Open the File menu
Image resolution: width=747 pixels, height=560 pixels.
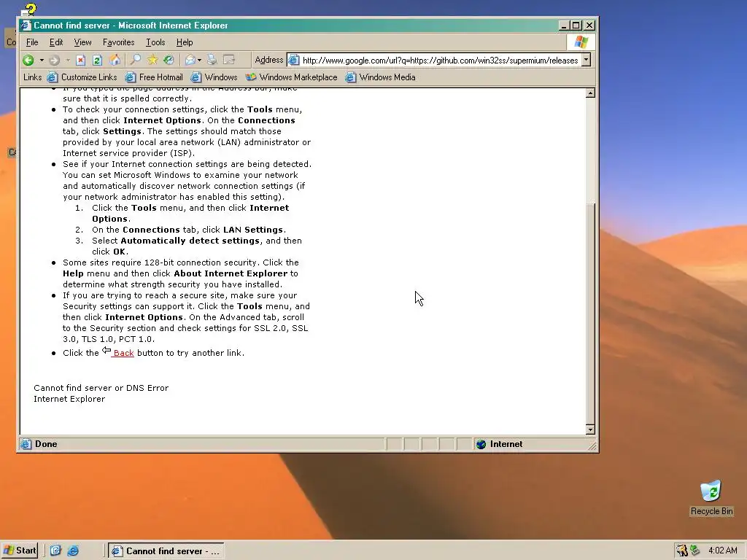[32, 42]
